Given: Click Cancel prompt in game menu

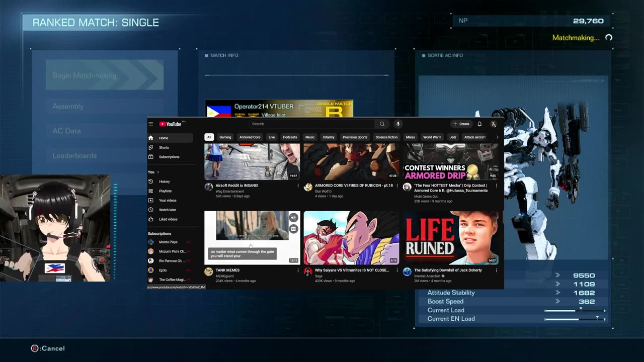Looking at the screenshot, I should 48,348.
